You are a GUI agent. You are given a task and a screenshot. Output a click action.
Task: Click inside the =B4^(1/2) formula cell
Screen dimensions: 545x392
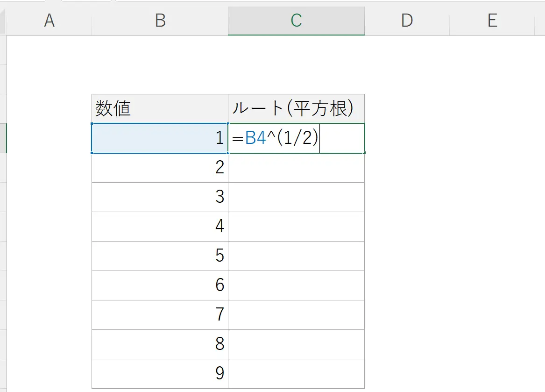click(x=296, y=138)
